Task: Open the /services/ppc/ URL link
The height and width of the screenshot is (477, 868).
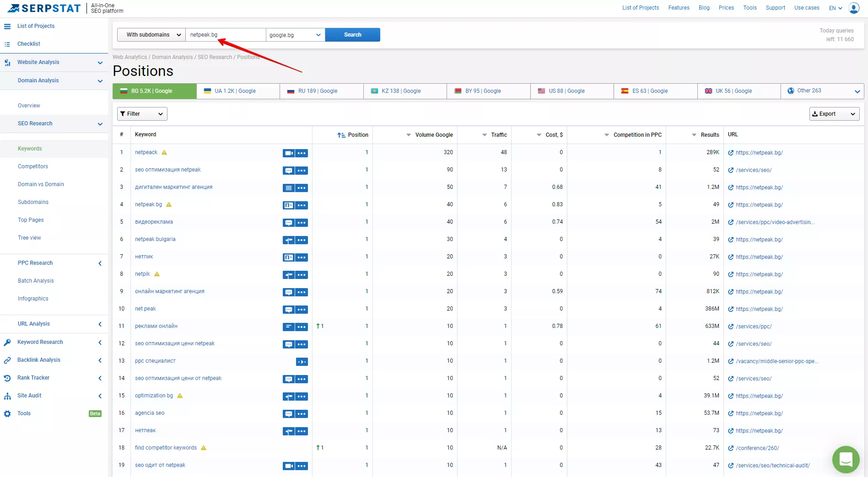Action: tap(754, 327)
